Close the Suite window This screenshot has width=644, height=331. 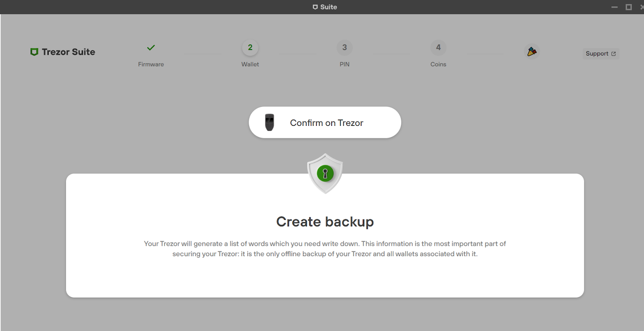point(642,7)
